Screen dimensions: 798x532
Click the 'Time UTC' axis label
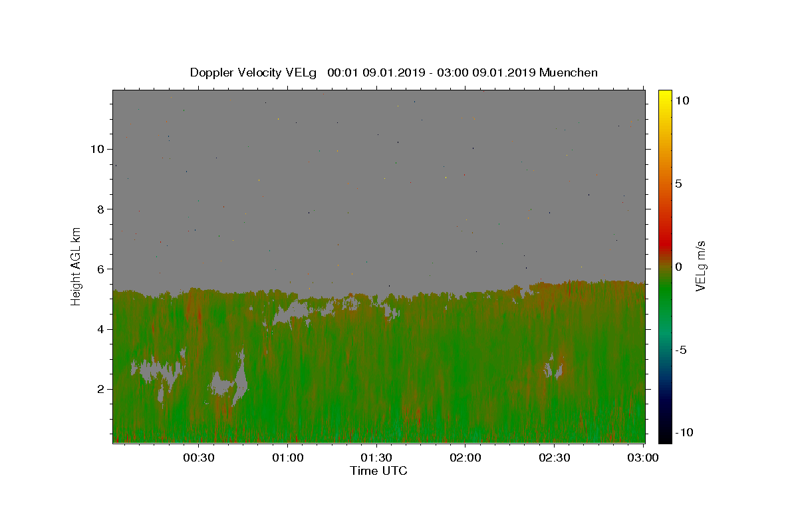pyautogui.click(x=378, y=471)
